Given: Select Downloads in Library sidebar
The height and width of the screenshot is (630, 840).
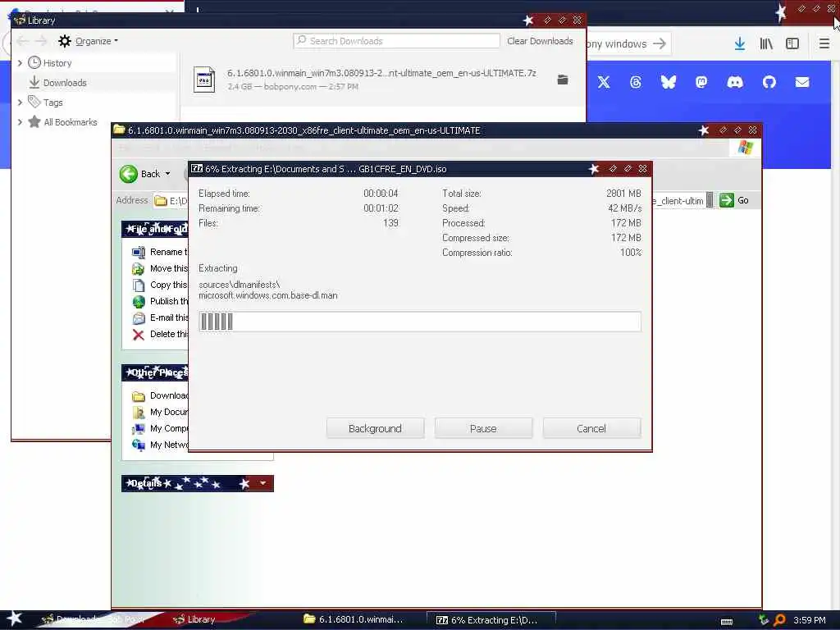Looking at the screenshot, I should [x=65, y=83].
